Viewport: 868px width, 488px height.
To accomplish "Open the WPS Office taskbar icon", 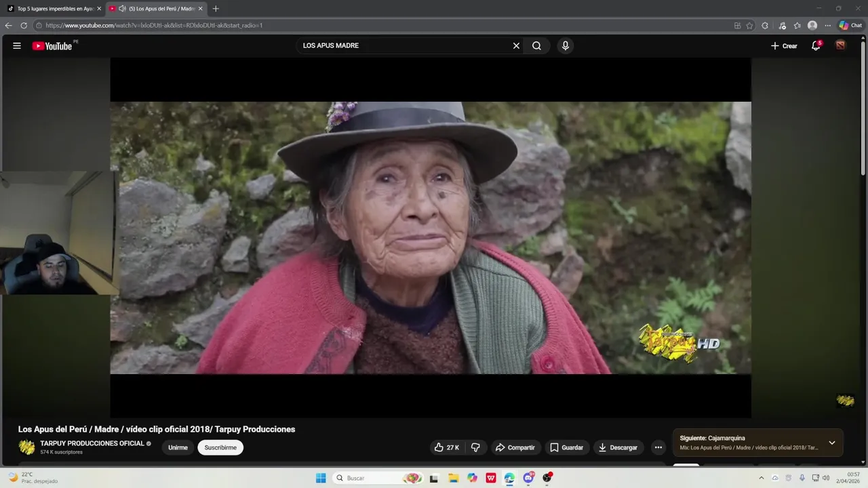I will pos(490,478).
